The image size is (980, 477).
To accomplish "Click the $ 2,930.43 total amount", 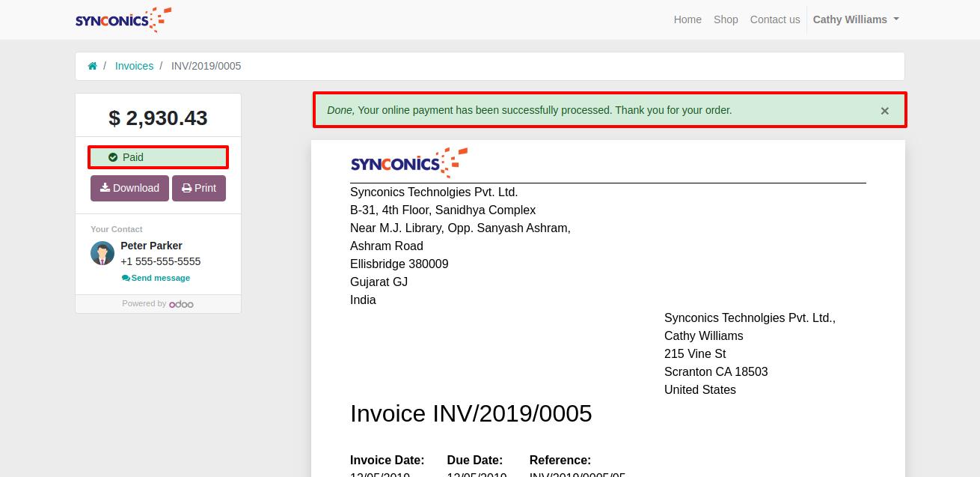I will pos(158,118).
